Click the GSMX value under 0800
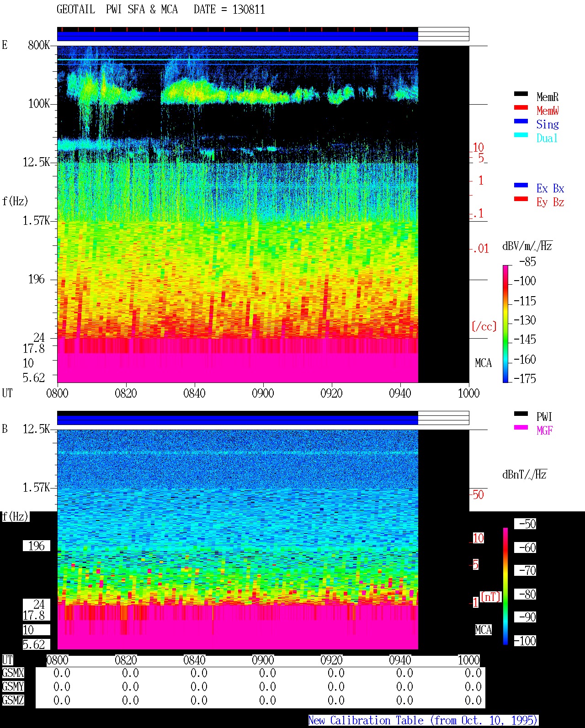585x728 pixels. point(62,673)
